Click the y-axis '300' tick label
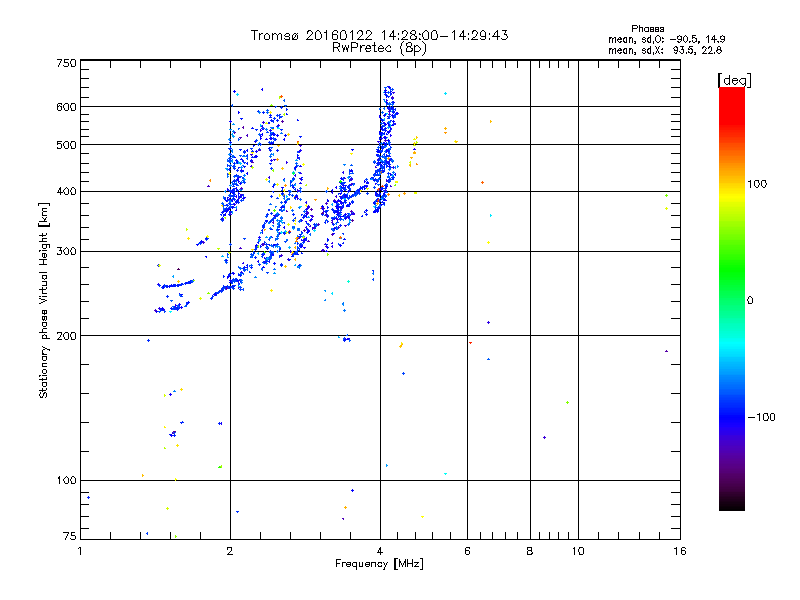This screenshot has width=800, height=600. click(66, 252)
